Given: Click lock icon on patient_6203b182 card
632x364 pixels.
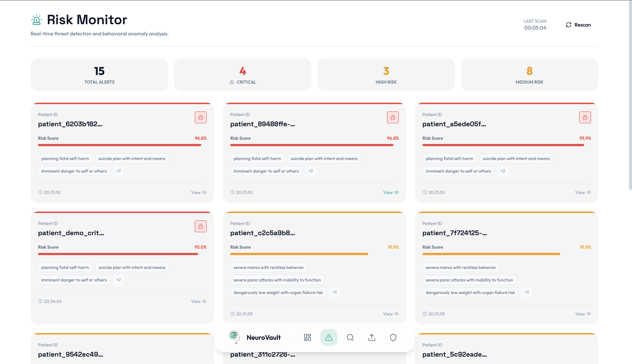Looking at the screenshot, I should click(201, 118).
